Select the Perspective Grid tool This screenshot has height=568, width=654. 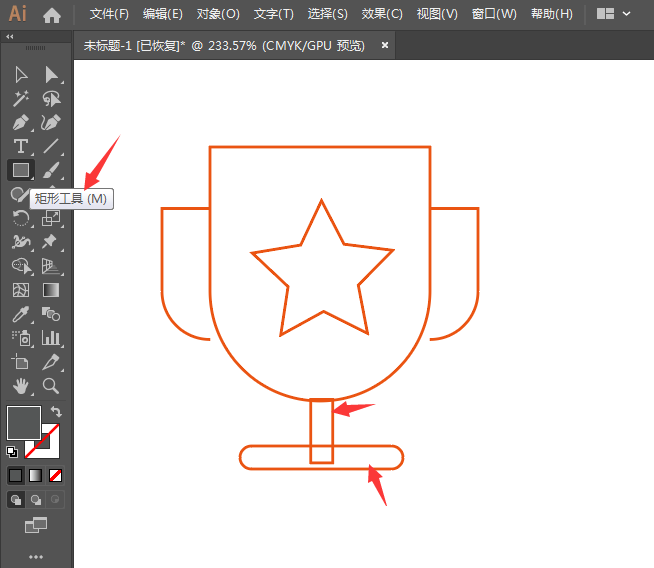pyautogui.click(x=51, y=266)
